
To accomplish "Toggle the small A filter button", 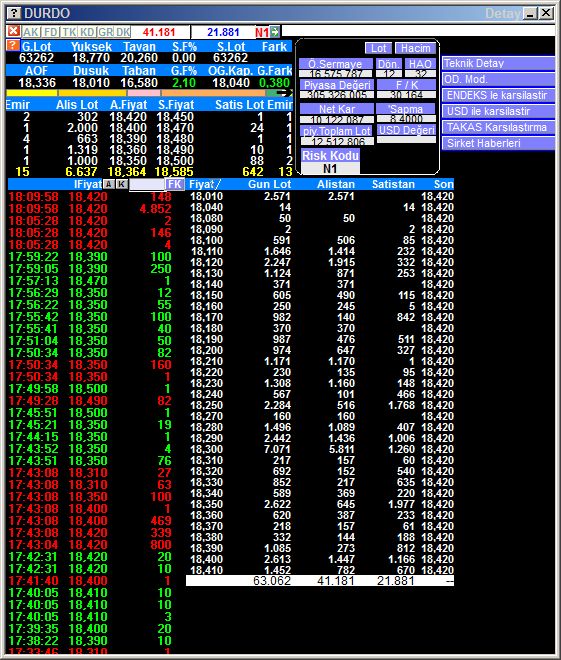I will pos(109,184).
